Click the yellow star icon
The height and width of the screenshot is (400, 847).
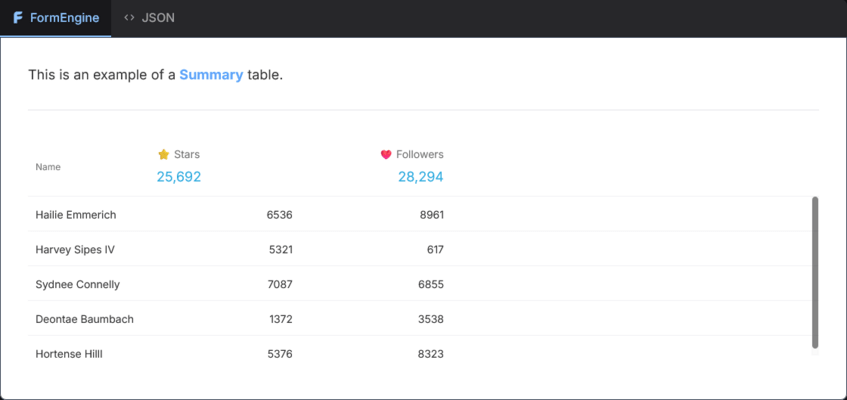coord(164,155)
